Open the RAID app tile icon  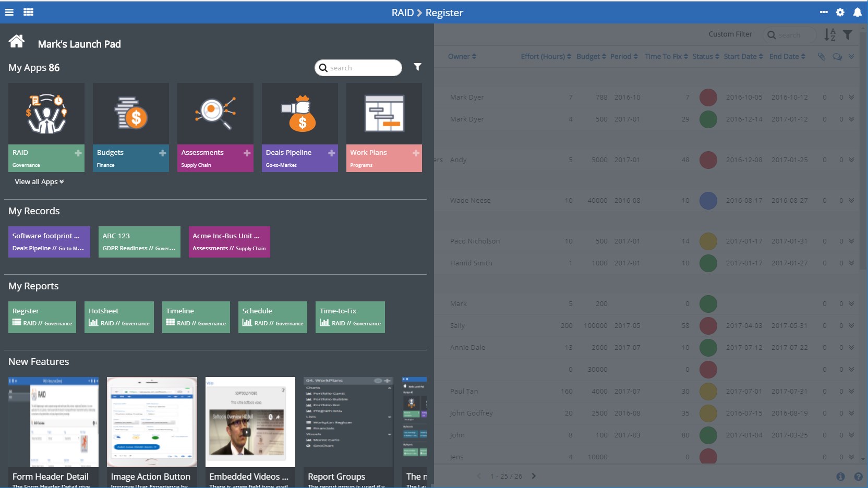coord(46,114)
